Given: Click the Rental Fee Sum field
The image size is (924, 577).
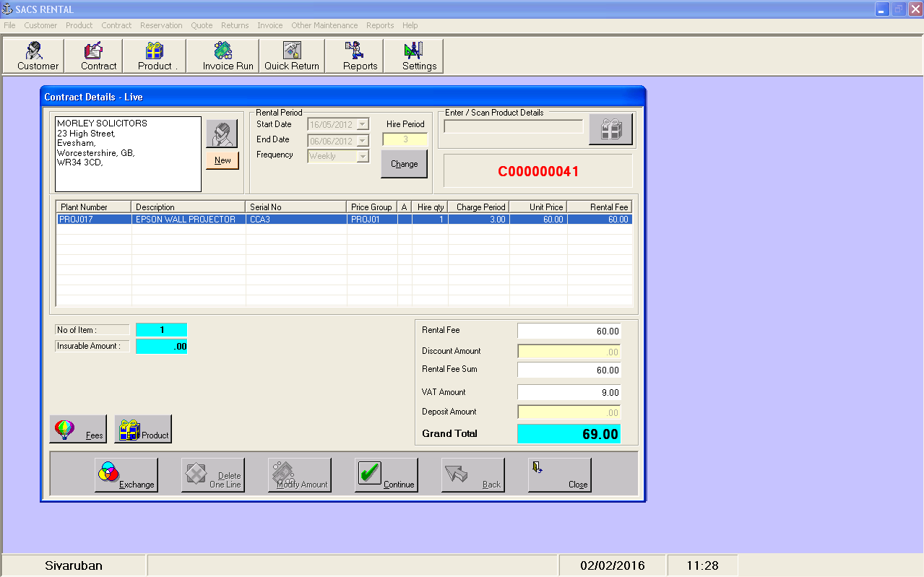Looking at the screenshot, I should point(569,370).
